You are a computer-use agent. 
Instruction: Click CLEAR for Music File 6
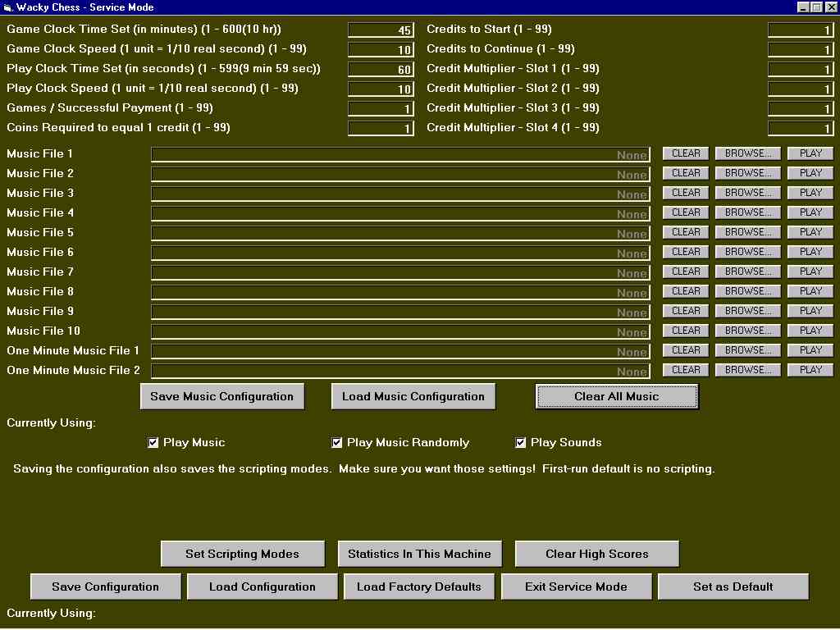(686, 253)
